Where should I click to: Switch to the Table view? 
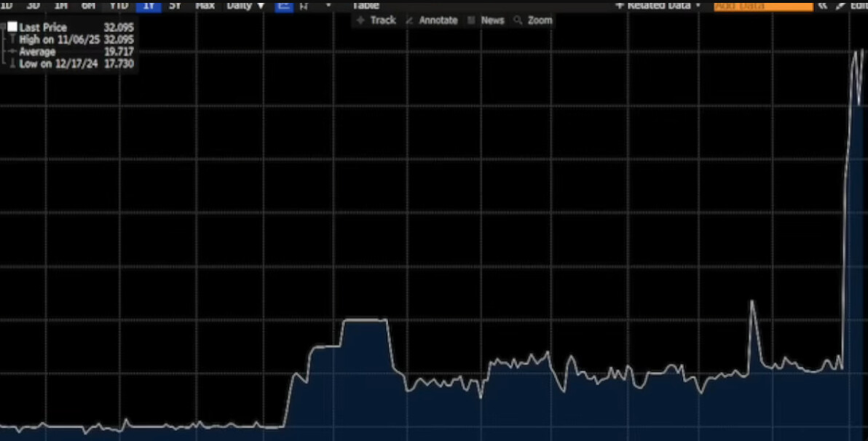pos(366,5)
